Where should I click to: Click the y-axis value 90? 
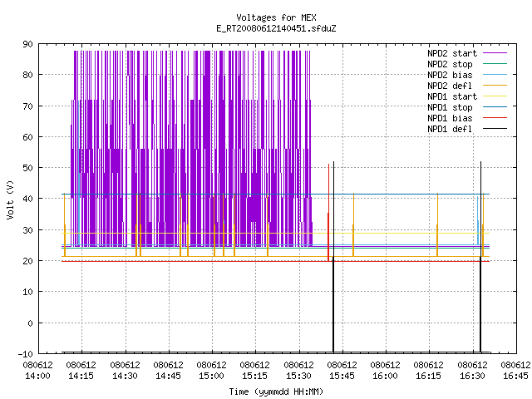coord(27,44)
